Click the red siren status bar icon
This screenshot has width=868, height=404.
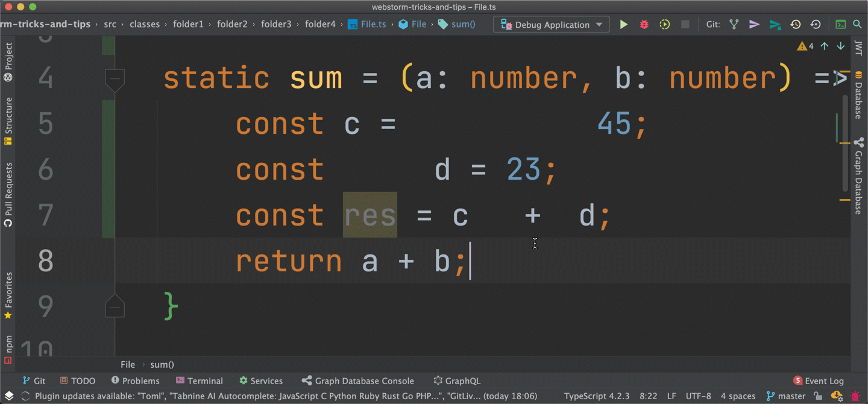coord(856,396)
